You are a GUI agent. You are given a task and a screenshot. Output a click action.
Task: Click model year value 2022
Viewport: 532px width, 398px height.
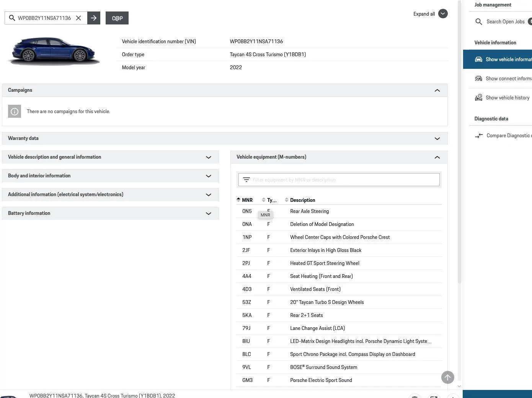coord(236,67)
